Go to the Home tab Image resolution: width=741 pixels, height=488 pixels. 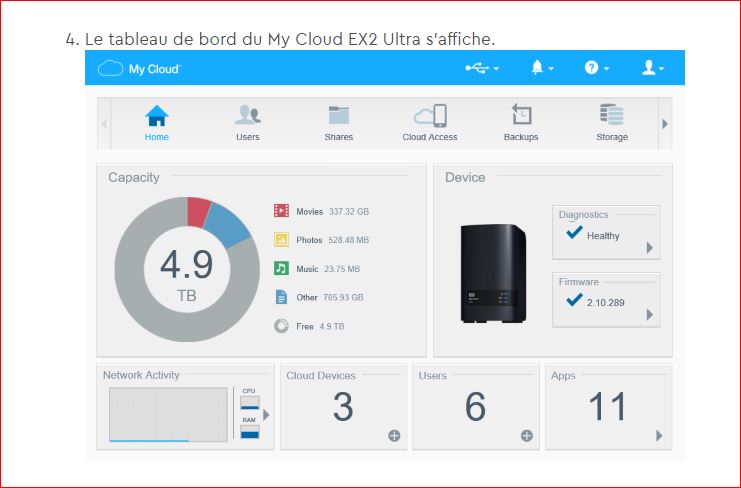(x=156, y=123)
